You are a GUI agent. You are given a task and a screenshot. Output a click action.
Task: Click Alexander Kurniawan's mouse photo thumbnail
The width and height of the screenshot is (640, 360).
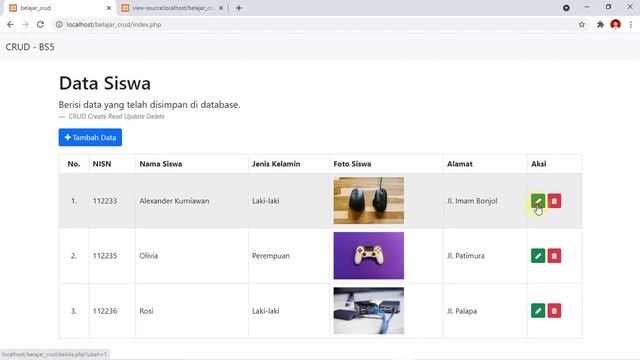369,200
